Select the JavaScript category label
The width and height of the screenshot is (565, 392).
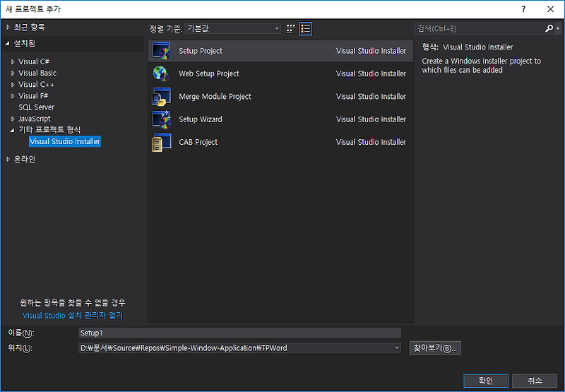(x=35, y=119)
